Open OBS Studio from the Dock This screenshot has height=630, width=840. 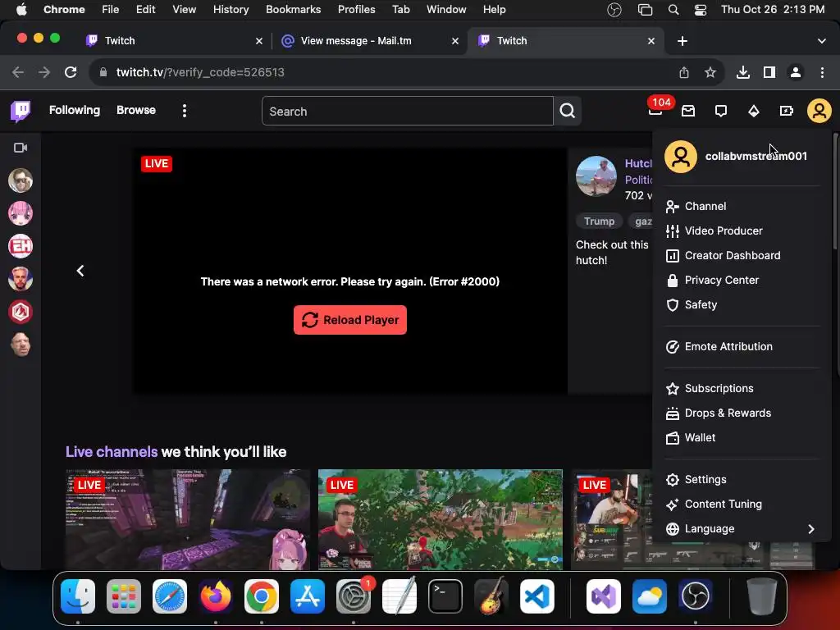tap(695, 596)
